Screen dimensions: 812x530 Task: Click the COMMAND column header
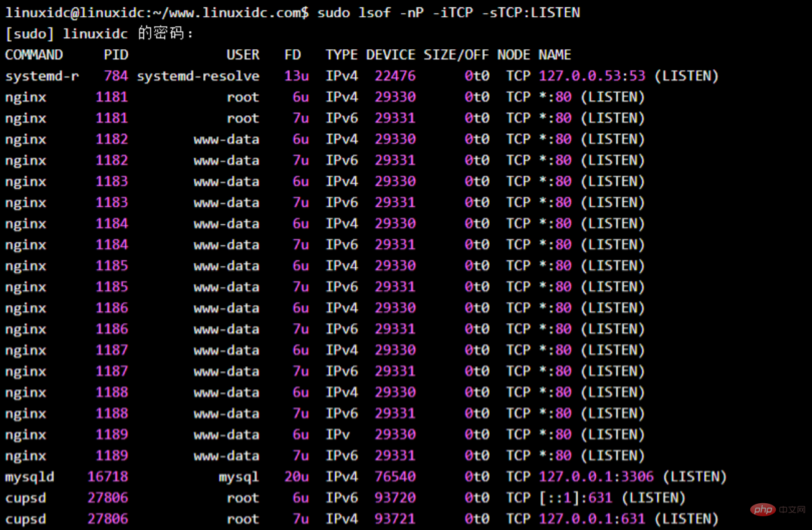pyautogui.click(x=34, y=55)
